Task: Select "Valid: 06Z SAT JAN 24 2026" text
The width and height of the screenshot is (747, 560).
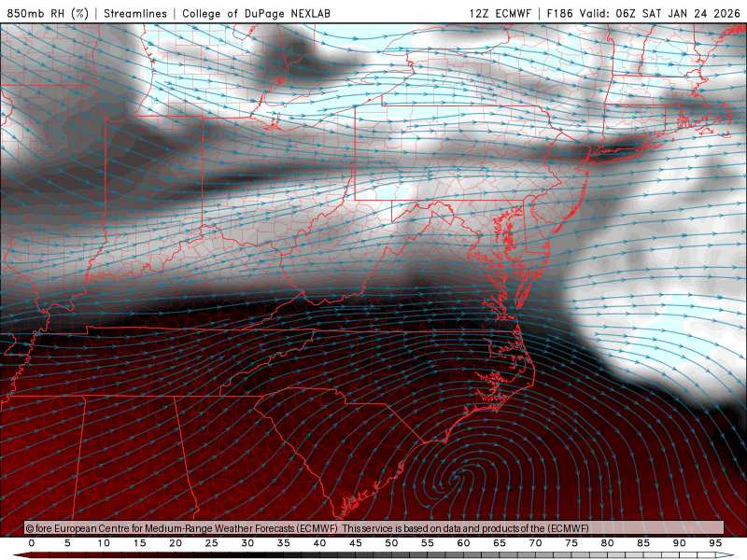Action: coord(660,13)
